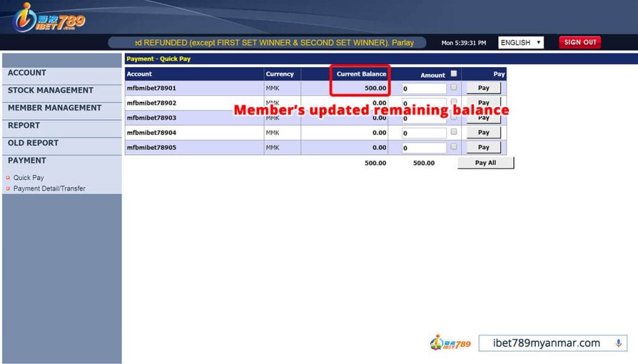Expand the REPORT section in the sidebar
638x364 pixels.
pyautogui.click(x=24, y=125)
